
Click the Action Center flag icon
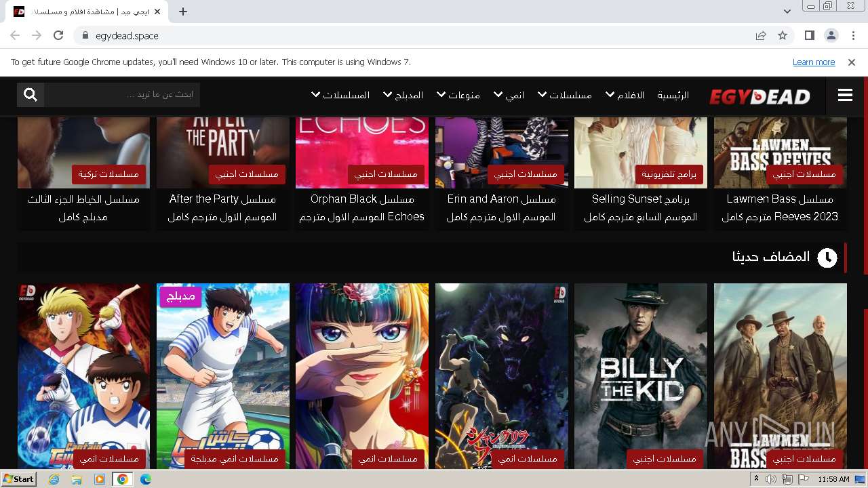tap(804, 479)
